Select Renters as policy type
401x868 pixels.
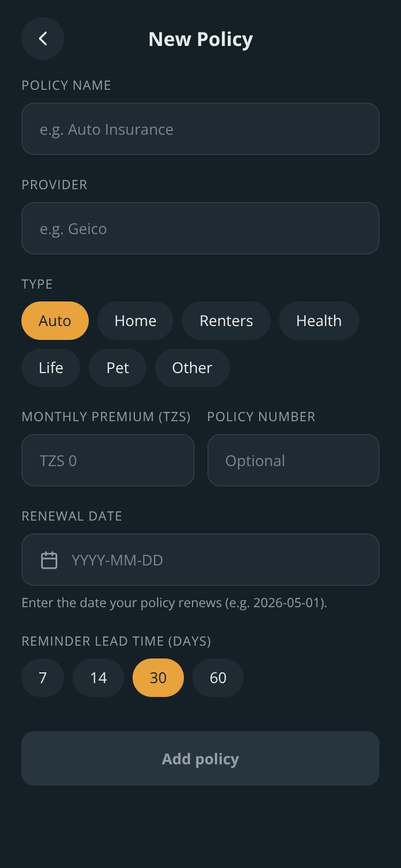[x=226, y=321]
